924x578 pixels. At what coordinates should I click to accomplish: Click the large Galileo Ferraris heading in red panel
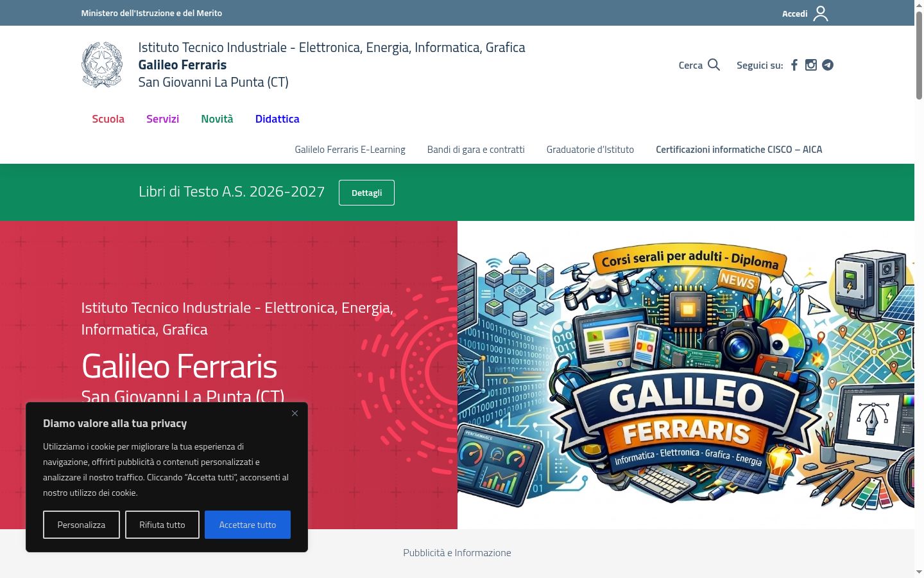pyautogui.click(x=179, y=367)
